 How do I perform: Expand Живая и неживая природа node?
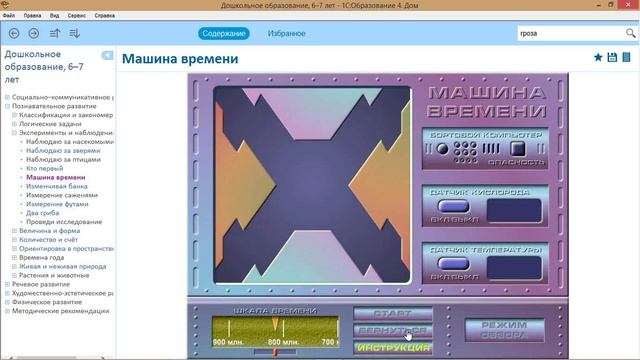(x=14, y=267)
